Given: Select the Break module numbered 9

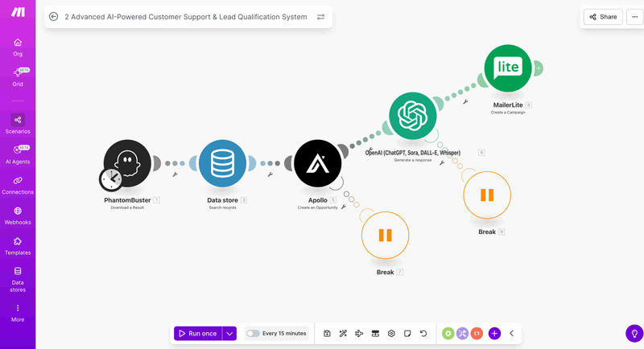Looking at the screenshot, I should point(487,195).
